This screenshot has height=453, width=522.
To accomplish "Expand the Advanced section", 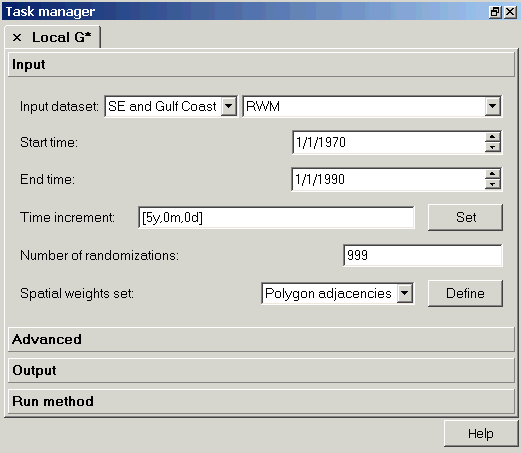I will (x=261, y=339).
